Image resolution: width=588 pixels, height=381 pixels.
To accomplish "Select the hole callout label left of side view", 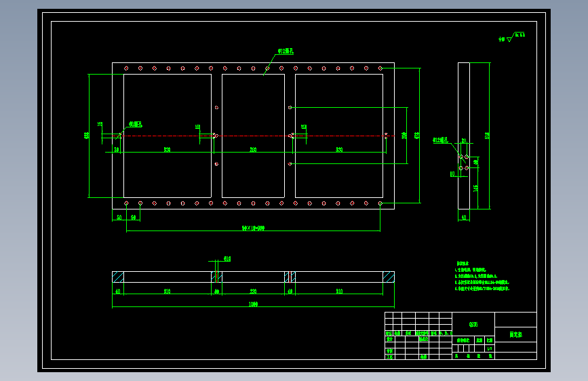I will (x=440, y=140).
